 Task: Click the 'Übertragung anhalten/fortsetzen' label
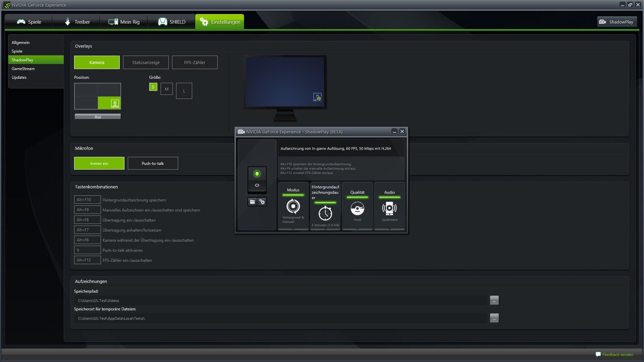tap(131, 230)
